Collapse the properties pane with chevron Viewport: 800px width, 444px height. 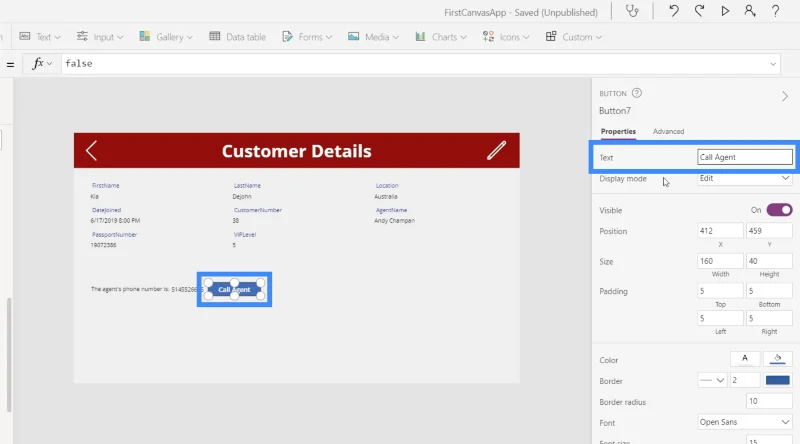(785, 96)
